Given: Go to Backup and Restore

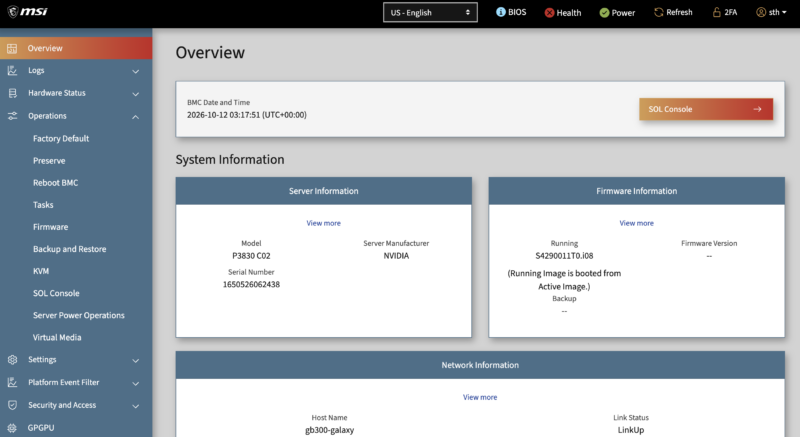Looking at the screenshot, I should pyautogui.click(x=69, y=249).
